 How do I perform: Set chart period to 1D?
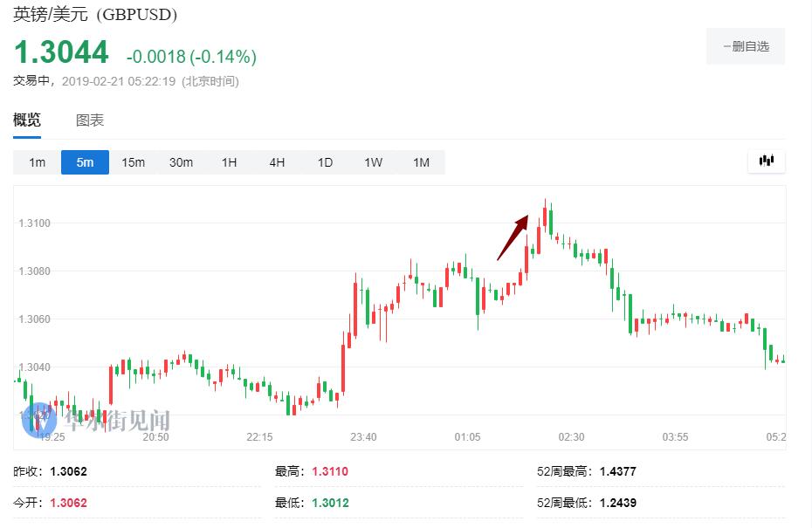point(325,162)
